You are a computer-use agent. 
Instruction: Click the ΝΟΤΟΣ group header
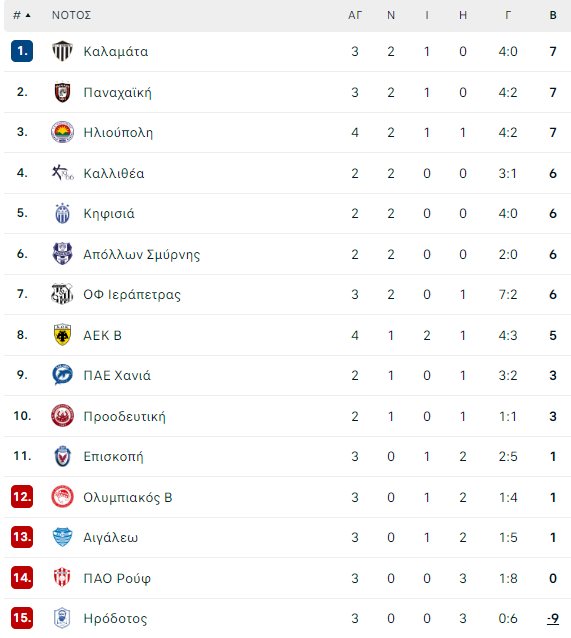tap(71, 15)
